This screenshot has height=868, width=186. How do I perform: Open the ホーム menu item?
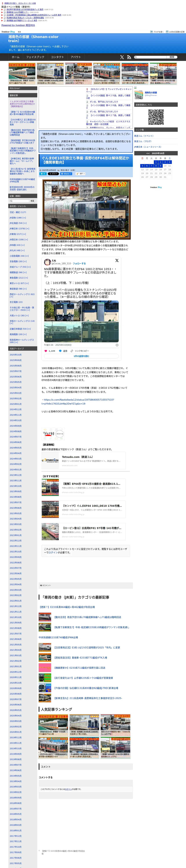[15, 57]
